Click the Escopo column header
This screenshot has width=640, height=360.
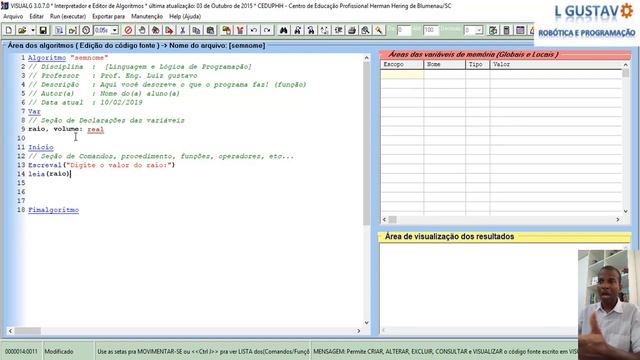pyautogui.click(x=402, y=64)
